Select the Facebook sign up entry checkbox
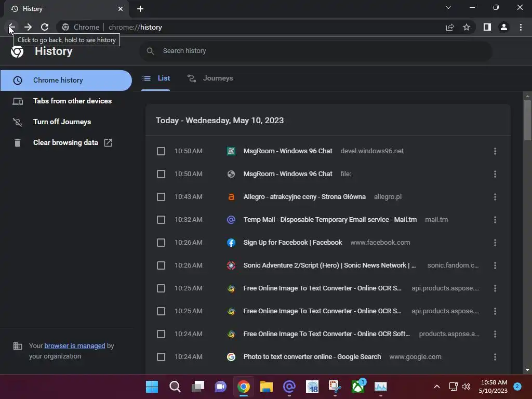 point(161,243)
